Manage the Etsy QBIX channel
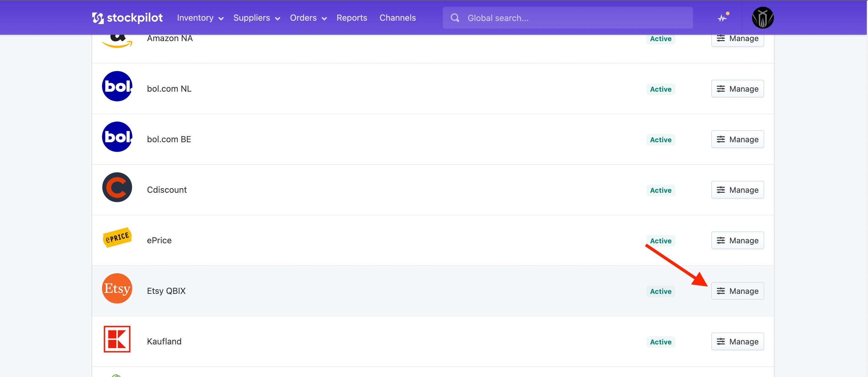Image resolution: width=868 pixels, height=377 pixels. point(737,291)
